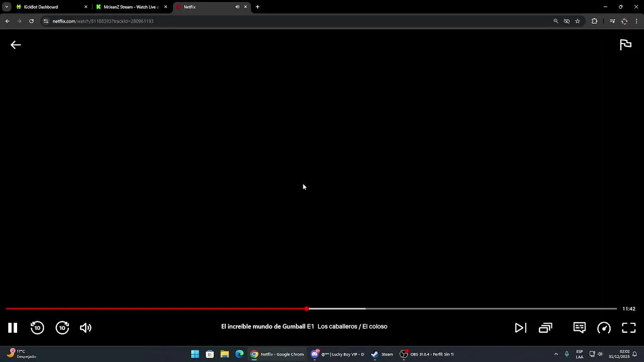Image resolution: width=644 pixels, height=362 pixels.
Task: Pause the Netflix video playback
Action: point(13,328)
